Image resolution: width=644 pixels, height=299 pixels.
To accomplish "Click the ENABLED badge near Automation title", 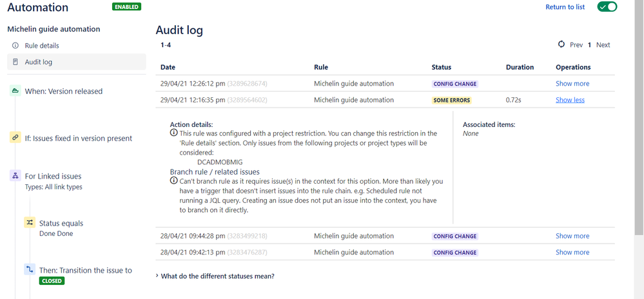I will pos(126,6).
